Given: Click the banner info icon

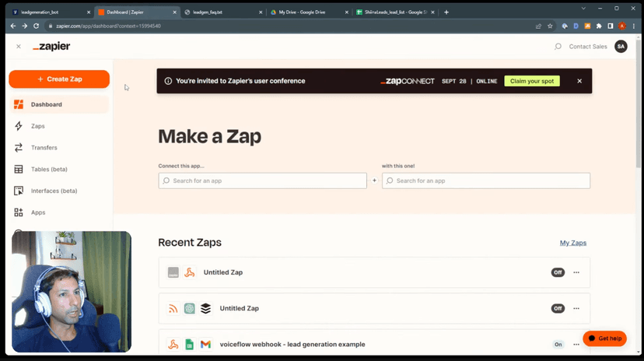Looking at the screenshot, I should pyautogui.click(x=168, y=81).
